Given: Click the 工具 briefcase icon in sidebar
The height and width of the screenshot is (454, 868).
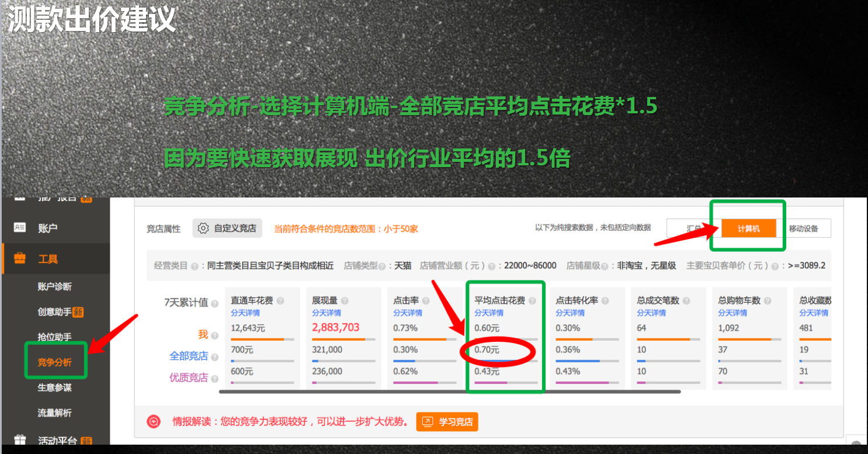Looking at the screenshot, I should click(x=20, y=258).
